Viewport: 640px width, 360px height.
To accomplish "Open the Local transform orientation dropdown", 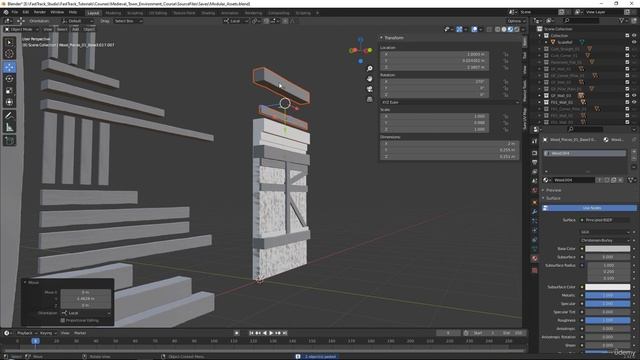I will pos(236,21).
